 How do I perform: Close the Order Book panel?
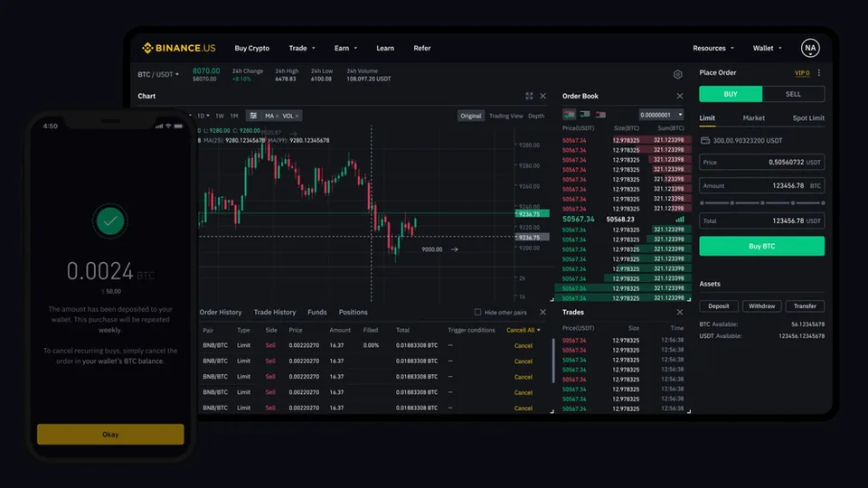pos(680,97)
